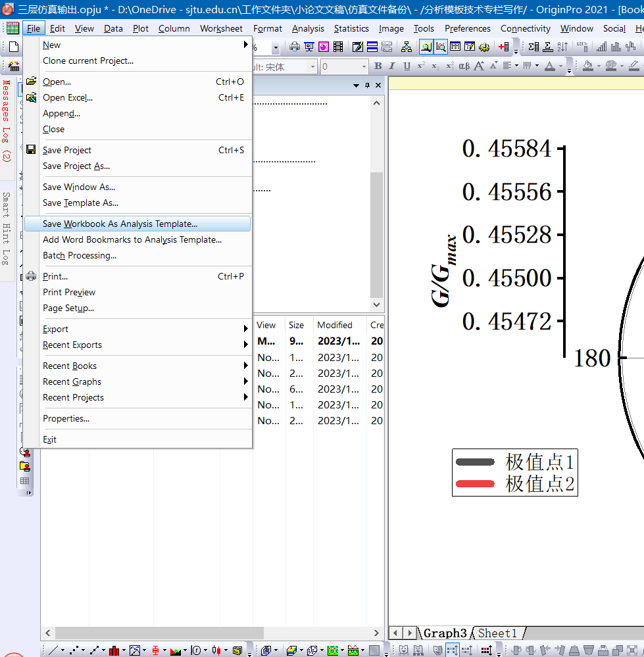
Task: Open the font color dropdown arrow
Action: (560, 66)
